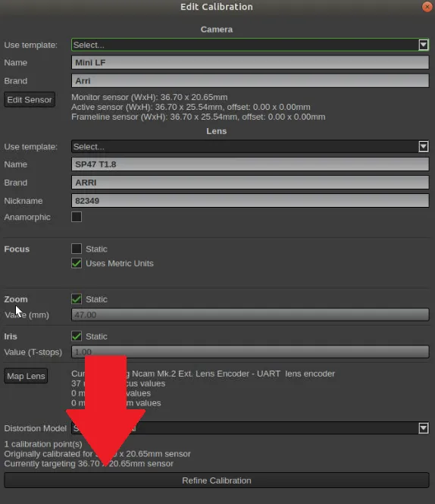The image size is (435, 504).
Task: Click the Map Lens button
Action: [26, 376]
